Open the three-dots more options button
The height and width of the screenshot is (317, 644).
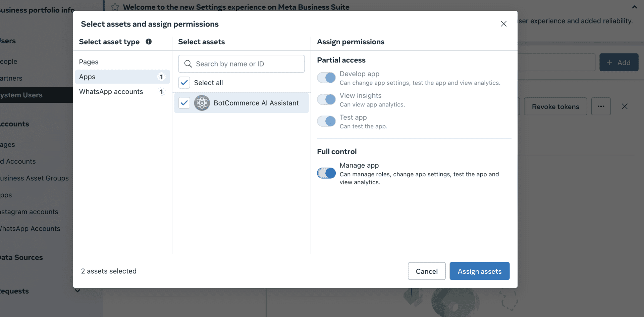pos(601,106)
